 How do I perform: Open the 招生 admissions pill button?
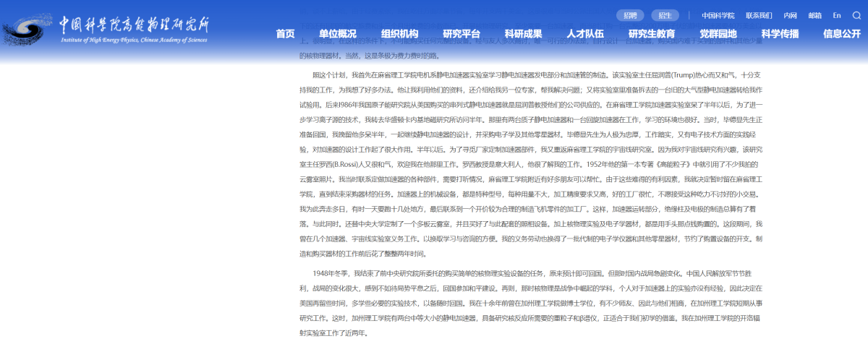(665, 15)
